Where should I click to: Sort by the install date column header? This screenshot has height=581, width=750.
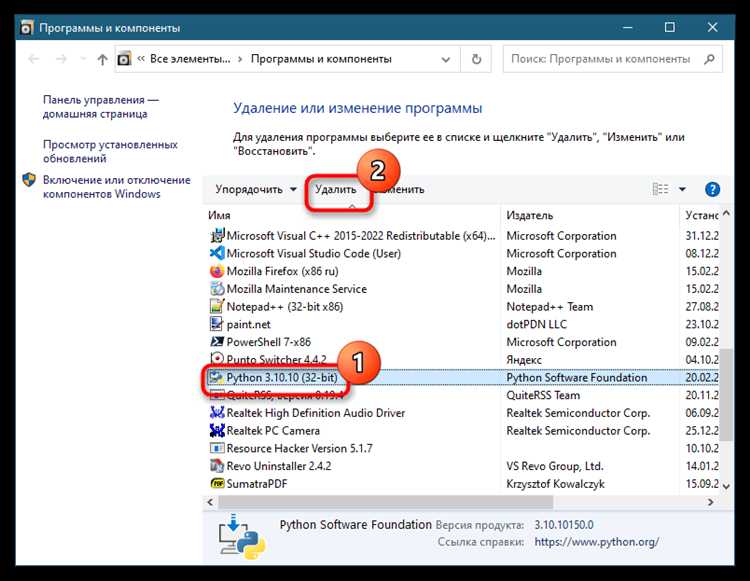point(701,215)
